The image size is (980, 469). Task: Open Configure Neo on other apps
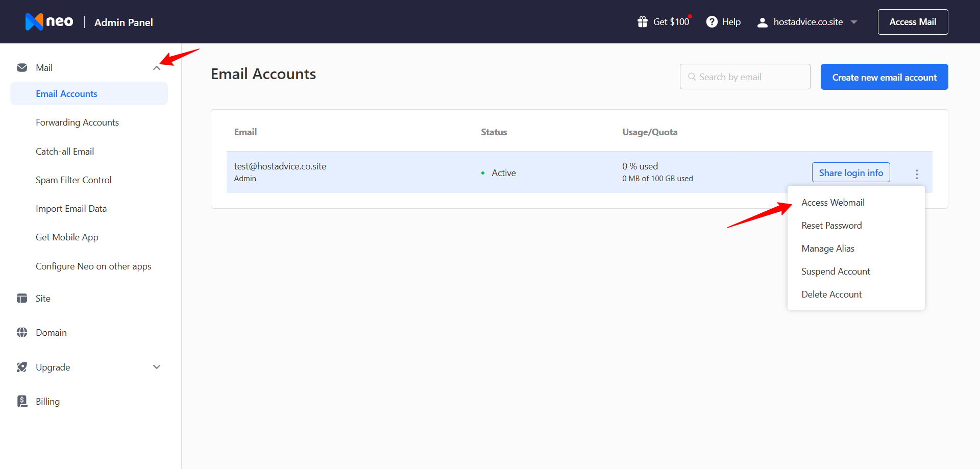pos(93,266)
